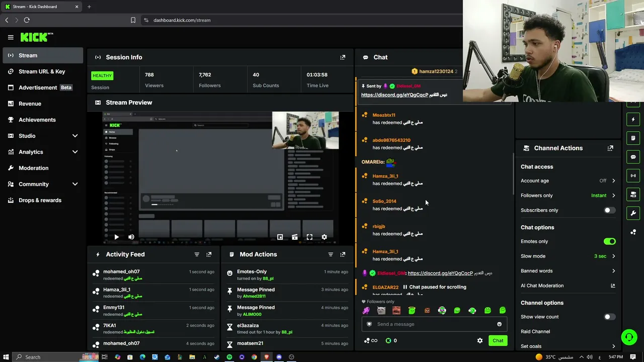Open the Moderation page
This screenshot has width=644, height=362.
[43, 168]
